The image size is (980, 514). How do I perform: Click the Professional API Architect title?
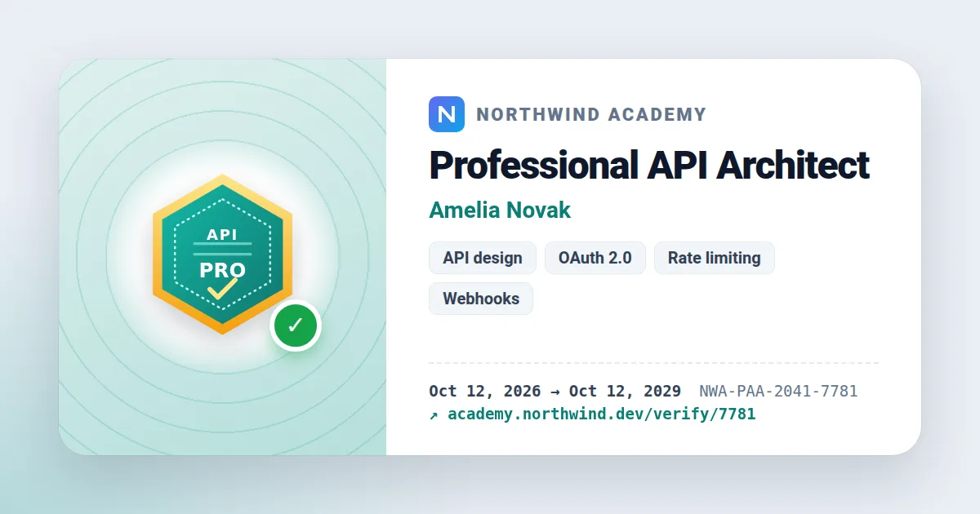pyautogui.click(x=649, y=166)
